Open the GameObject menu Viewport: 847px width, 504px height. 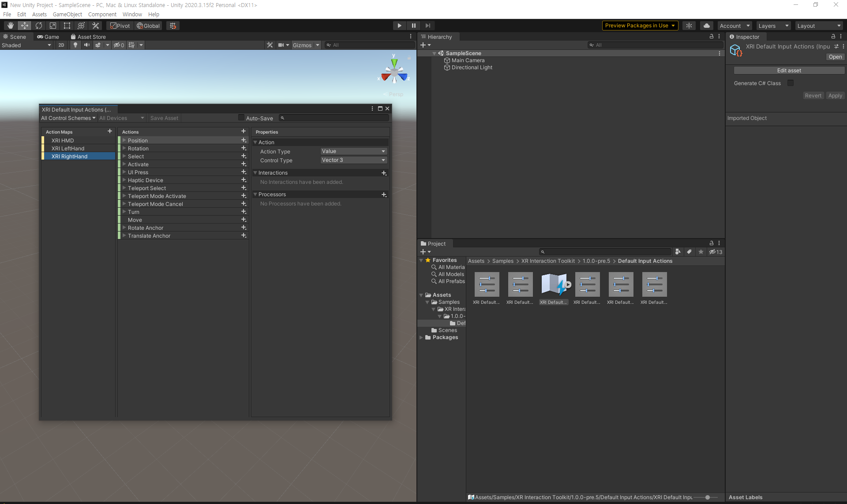[67, 14]
